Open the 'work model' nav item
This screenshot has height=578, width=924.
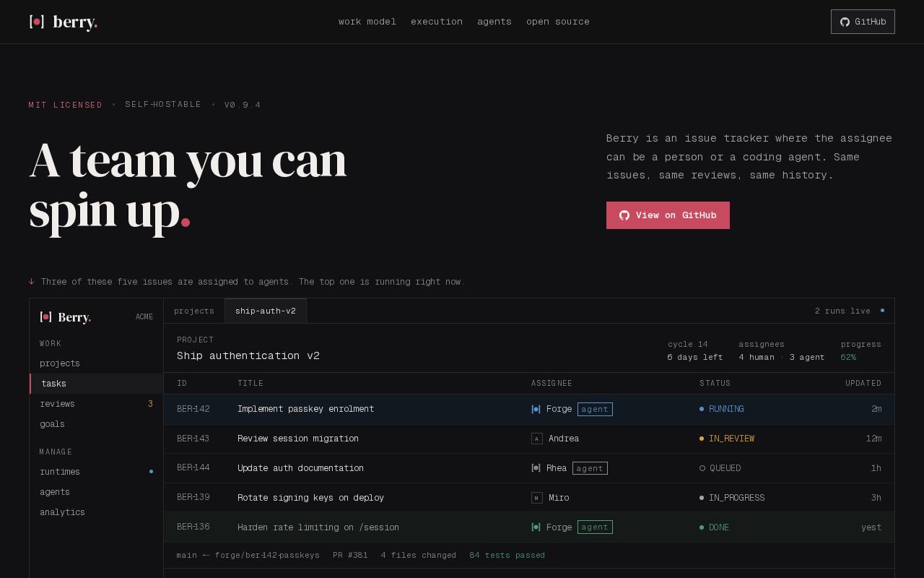(367, 22)
